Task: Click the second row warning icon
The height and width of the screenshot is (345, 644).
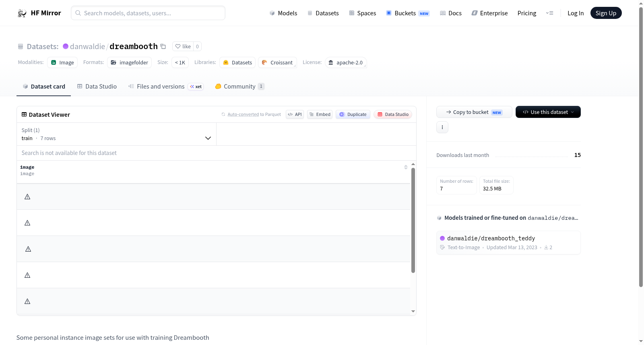Action: tap(27, 223)
